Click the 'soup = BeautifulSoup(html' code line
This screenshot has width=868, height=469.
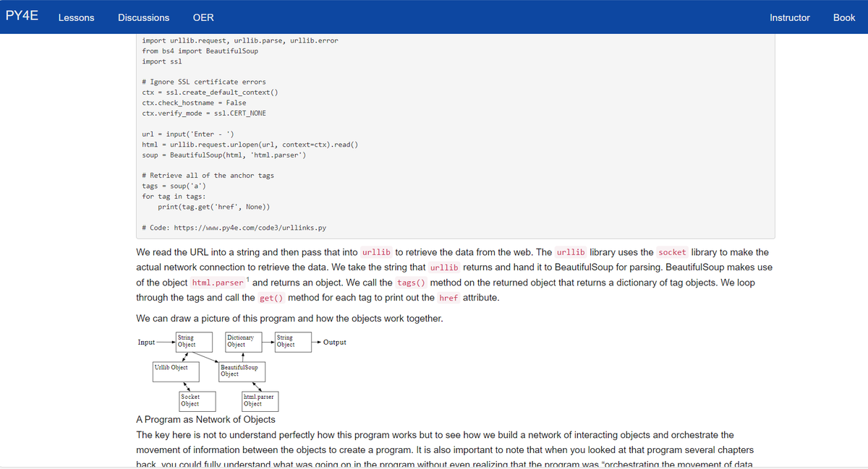pyautogui.click(x=224, y=155)
